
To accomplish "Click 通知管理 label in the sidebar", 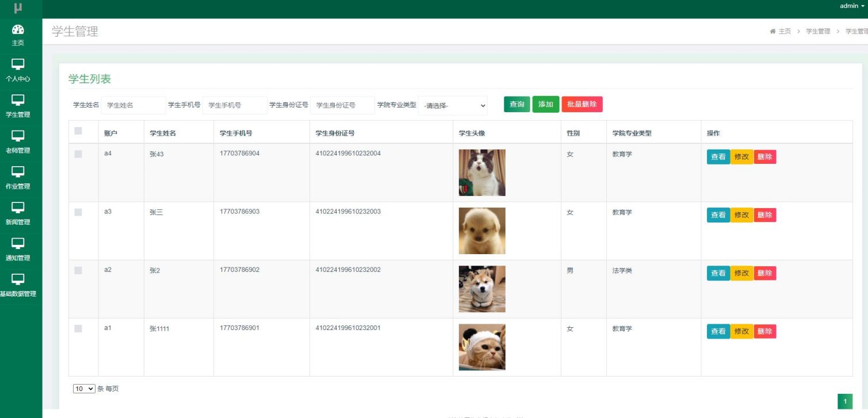I will pyautogui.click(x=18, y=258).
